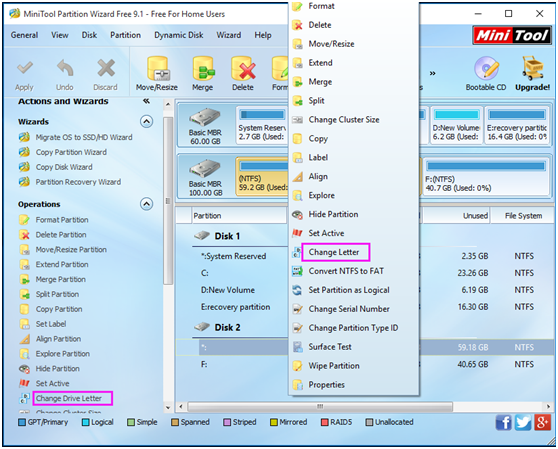This screenshot has width=558, height=449.
Task: Select Explore in the context menu
Action: [x=321, y=195]
